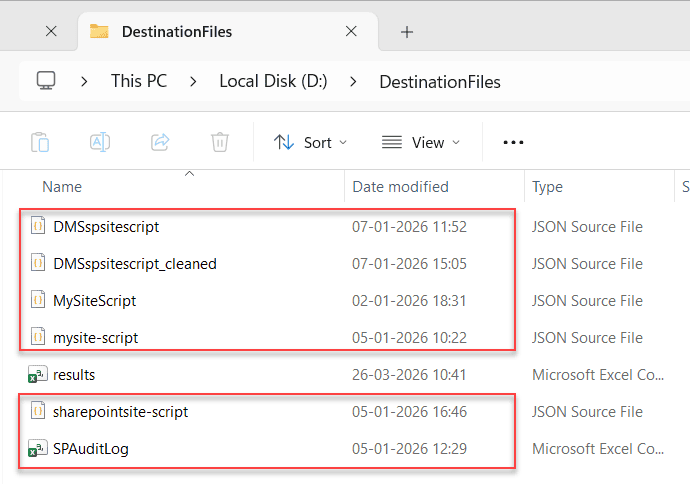The height and width of the screenshot is (484, 690).
Task: Click JSON icon of mysite-script
Action: pos(38,337)
